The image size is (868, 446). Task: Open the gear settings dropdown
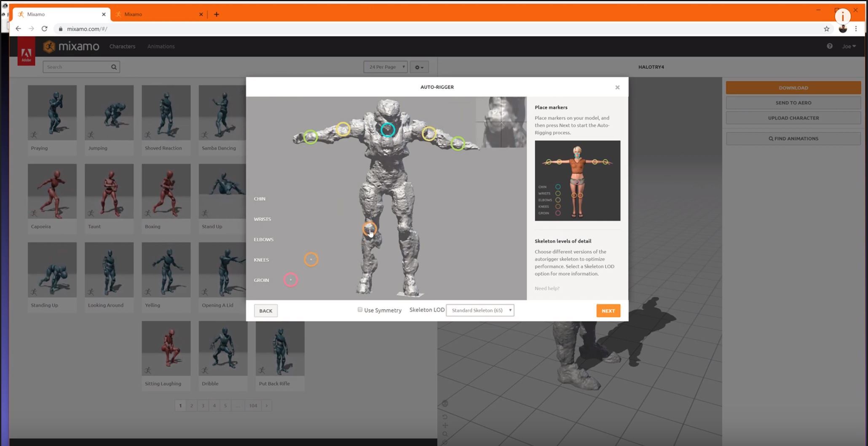[x=419, y=67]
